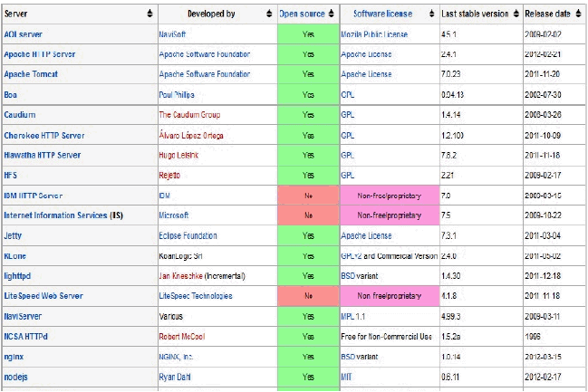Sort by Release date column arrows

(x=578, y=14)
